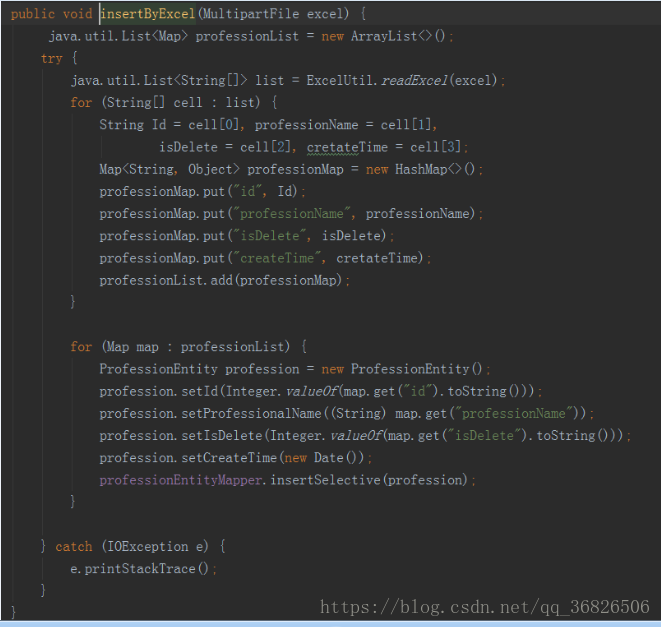Click catch keyword
The height and width of the screenshot is (627, 661).
pyautogui.click(x=74, y=547)
